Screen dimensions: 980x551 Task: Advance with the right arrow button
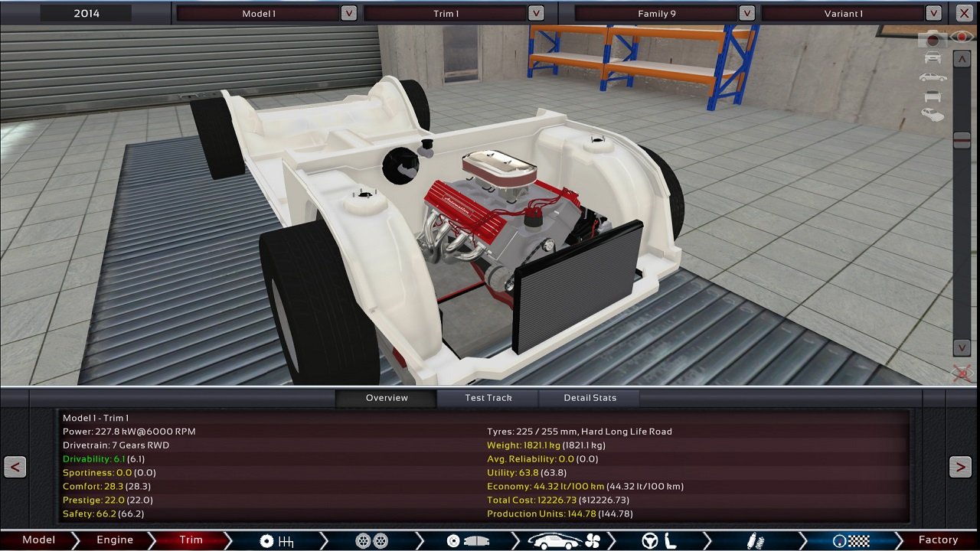[962, 467]
